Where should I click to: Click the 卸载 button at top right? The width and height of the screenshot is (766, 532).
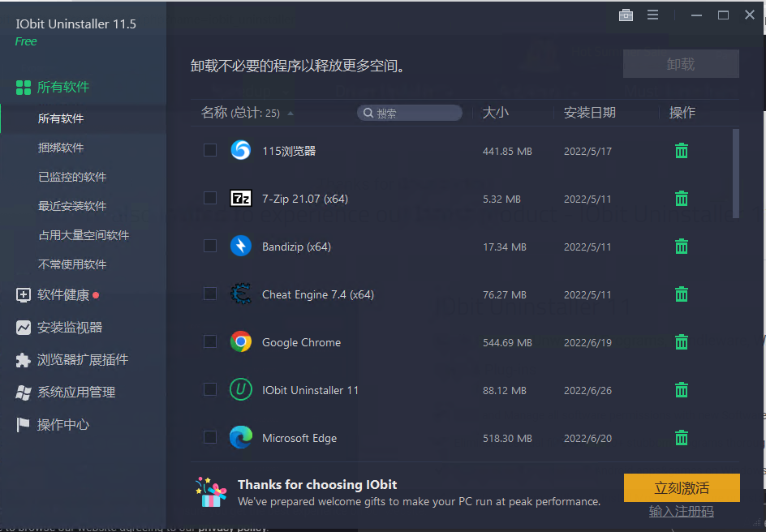pos(681,64)
